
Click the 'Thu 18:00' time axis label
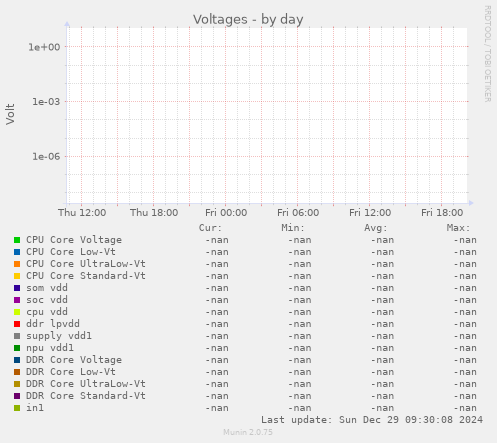click(x=154, y=213)
